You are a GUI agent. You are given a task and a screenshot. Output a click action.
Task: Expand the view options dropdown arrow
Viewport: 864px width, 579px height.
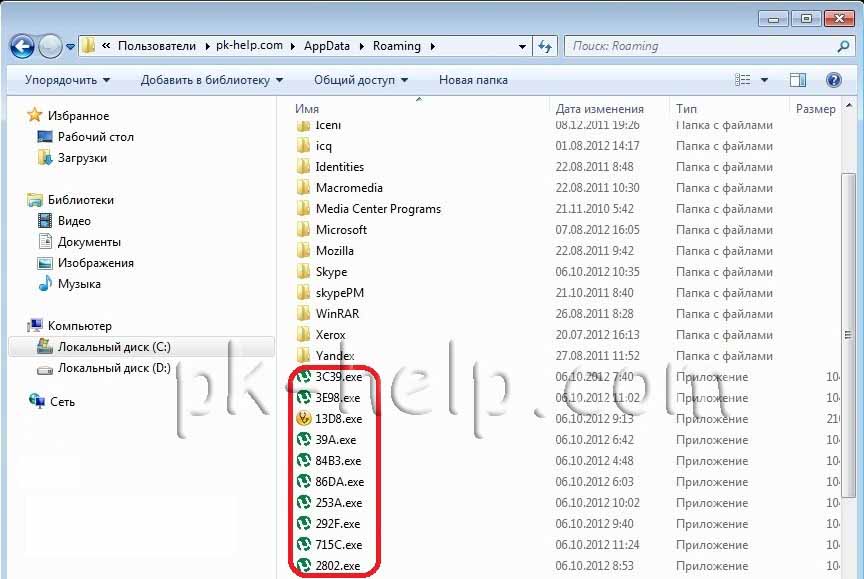[x=764, y=80]
